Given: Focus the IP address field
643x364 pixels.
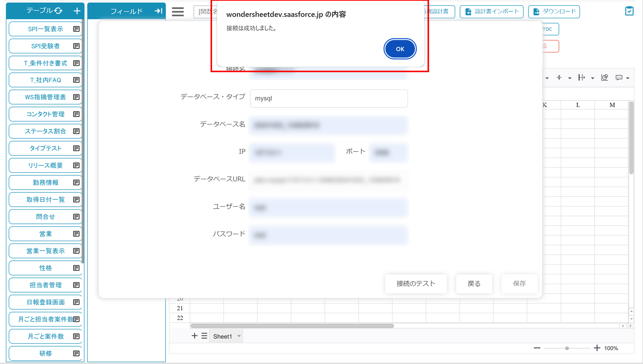Looking at the screenshot, I should (x=292, y=152).
